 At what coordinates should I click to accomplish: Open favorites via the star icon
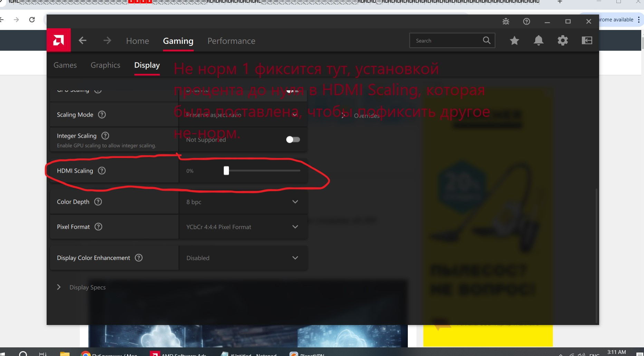(515, 41)
